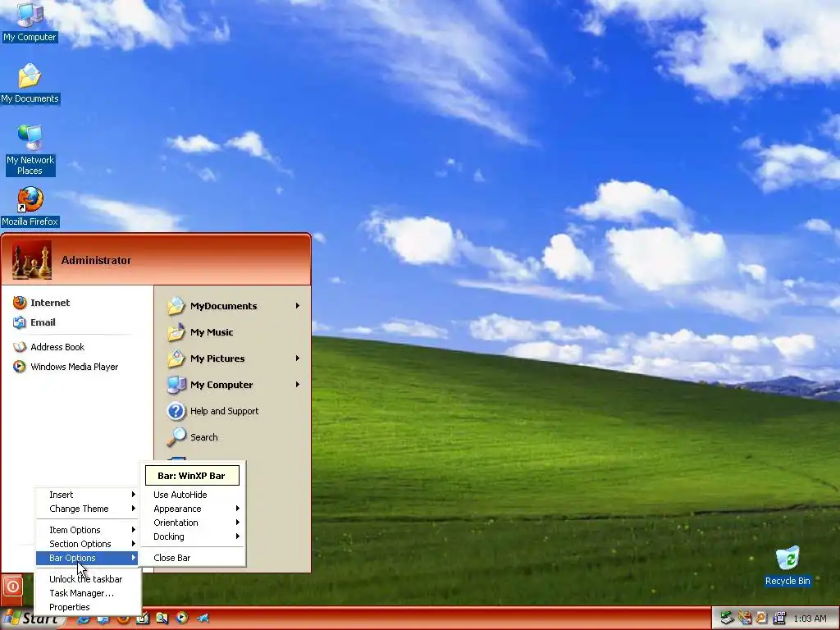Click the blue arrow quick launch icon

[203, 619]
